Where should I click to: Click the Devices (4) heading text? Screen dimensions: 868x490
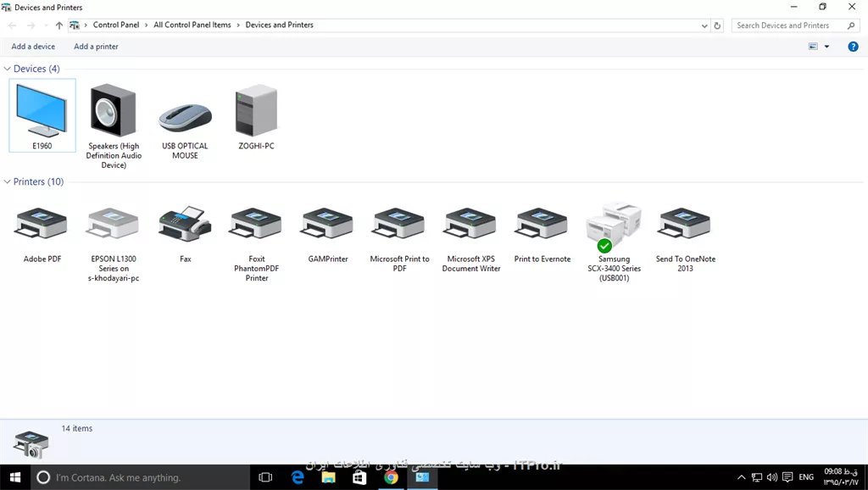tap(36, 69)
